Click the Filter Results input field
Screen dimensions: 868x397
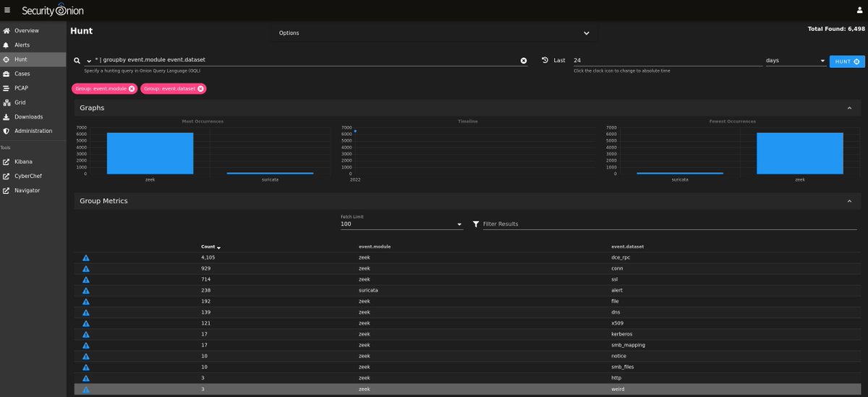669,224
